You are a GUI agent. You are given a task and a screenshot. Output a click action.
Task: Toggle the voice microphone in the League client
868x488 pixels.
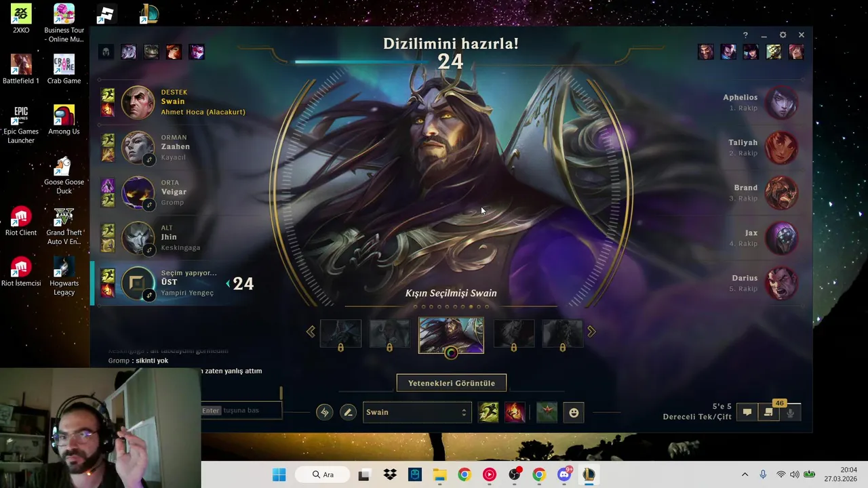pos(790,412)
